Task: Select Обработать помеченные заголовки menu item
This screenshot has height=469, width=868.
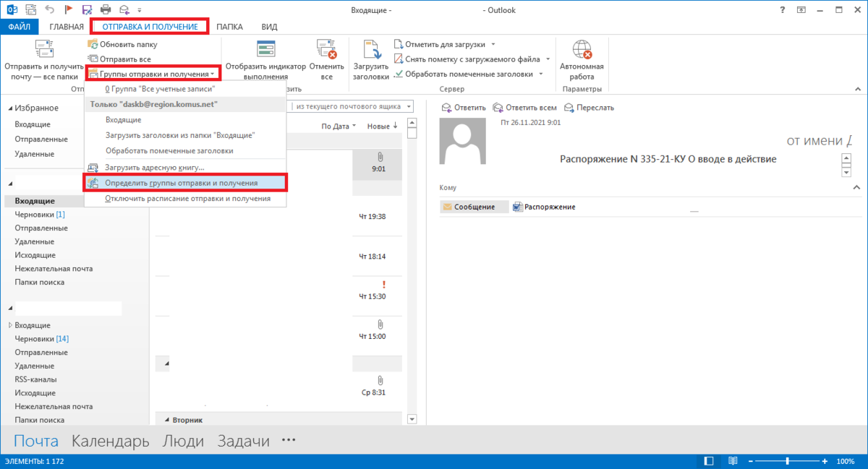Action: (185, 151)
